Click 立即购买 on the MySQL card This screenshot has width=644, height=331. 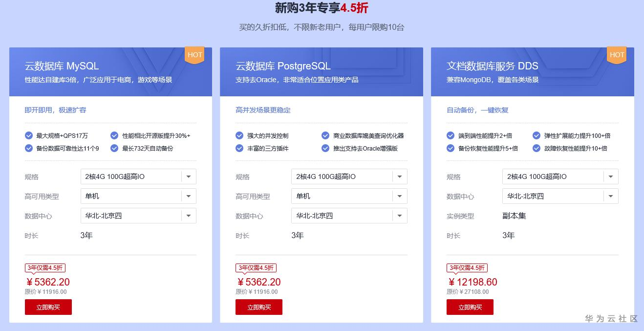(x=48, y=307)
